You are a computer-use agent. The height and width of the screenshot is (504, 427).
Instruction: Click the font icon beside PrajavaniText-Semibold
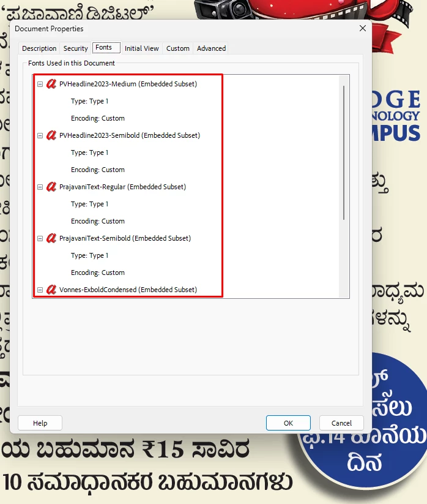[x=51, y=238]
